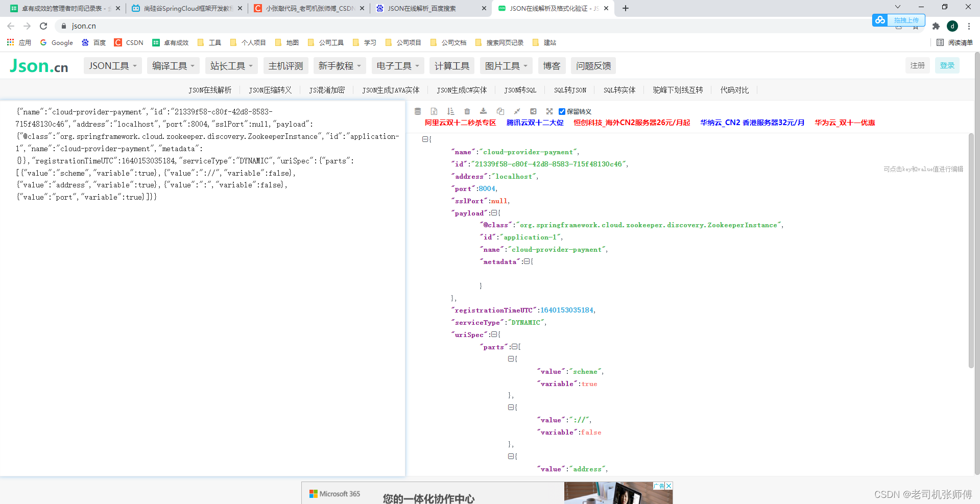Open the JSON转SQL sub-nav tab
This screenshot has height=504, width=980.
520,90
